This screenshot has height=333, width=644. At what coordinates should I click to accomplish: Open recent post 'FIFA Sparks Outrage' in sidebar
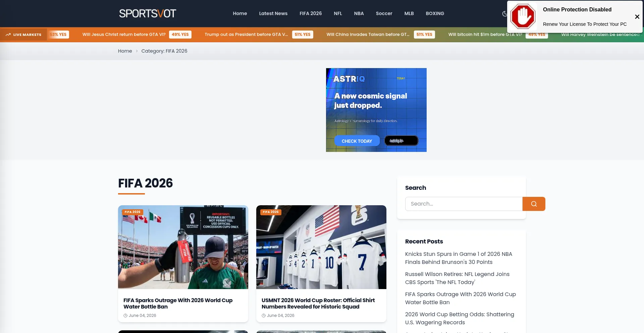tap(461, 298)
